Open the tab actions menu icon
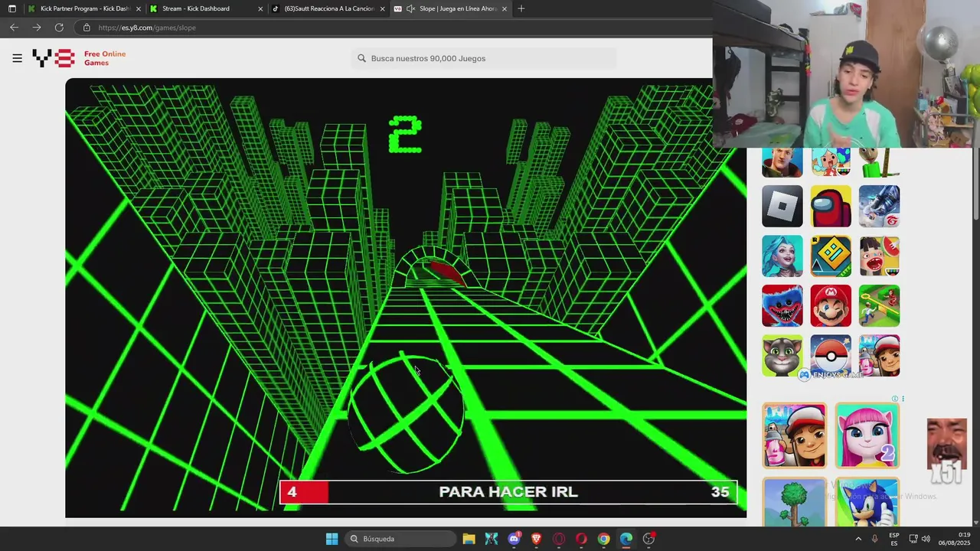This screenshot has width=980, height=551. click(x=11, y=8)
